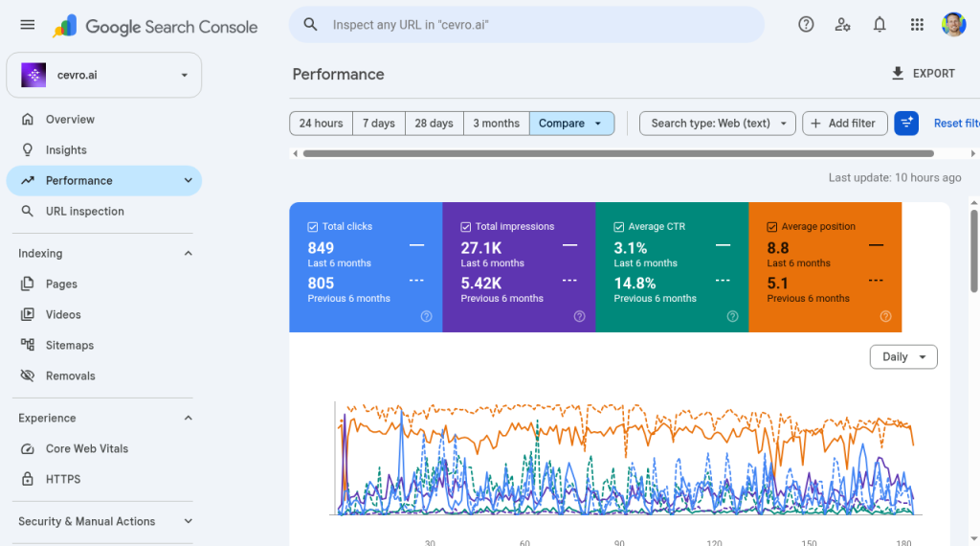This screenshot has height=546, width=980.
Task: Click the URL inspection magnifier icon
Action: [28, 211]
